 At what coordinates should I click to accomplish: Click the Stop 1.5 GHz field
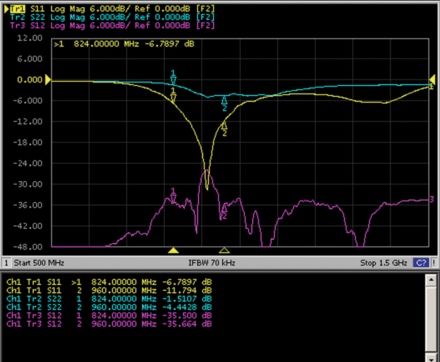click(384, 263)
